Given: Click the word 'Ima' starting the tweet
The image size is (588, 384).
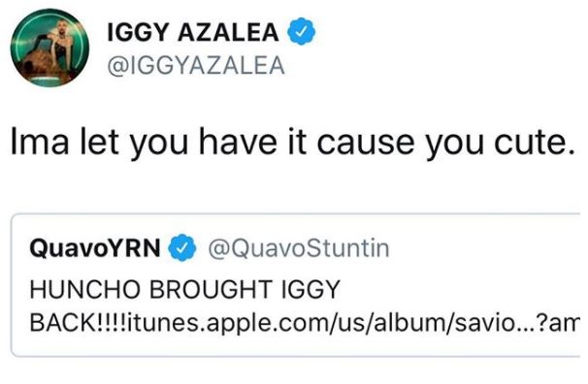Looking at the screenshot, I should [40, 142].
